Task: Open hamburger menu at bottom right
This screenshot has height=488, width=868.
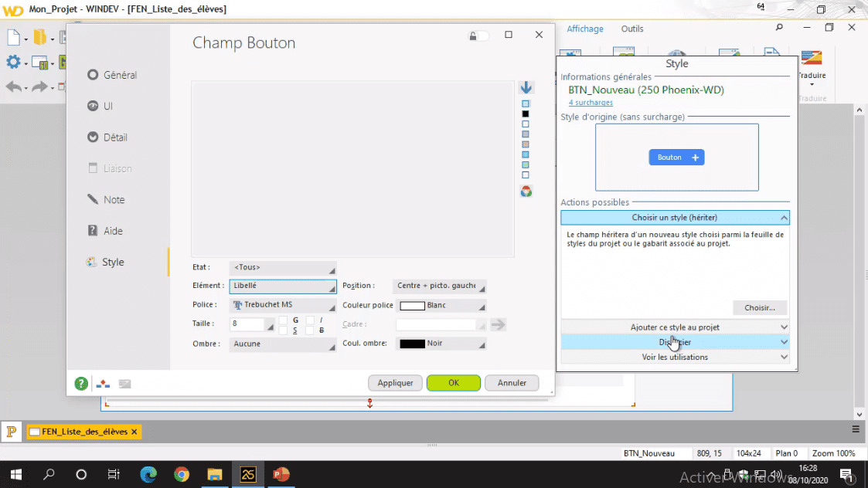Action: point(856,429)
